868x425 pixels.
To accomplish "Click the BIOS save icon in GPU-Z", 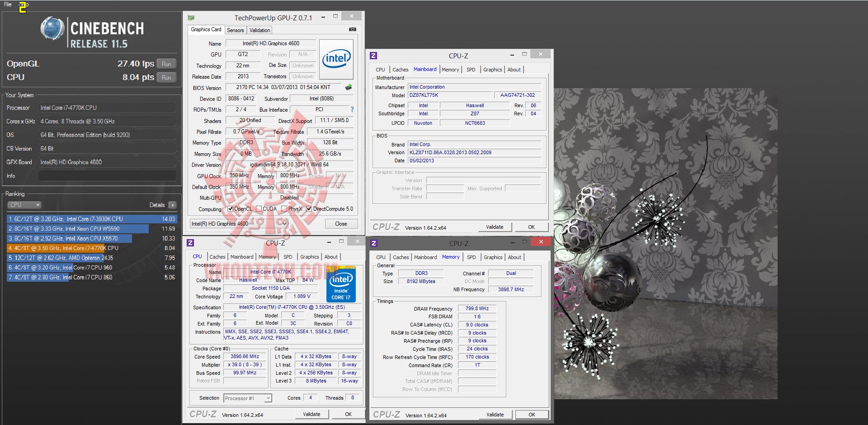I will pyautogui.click(x=349, y=87).
